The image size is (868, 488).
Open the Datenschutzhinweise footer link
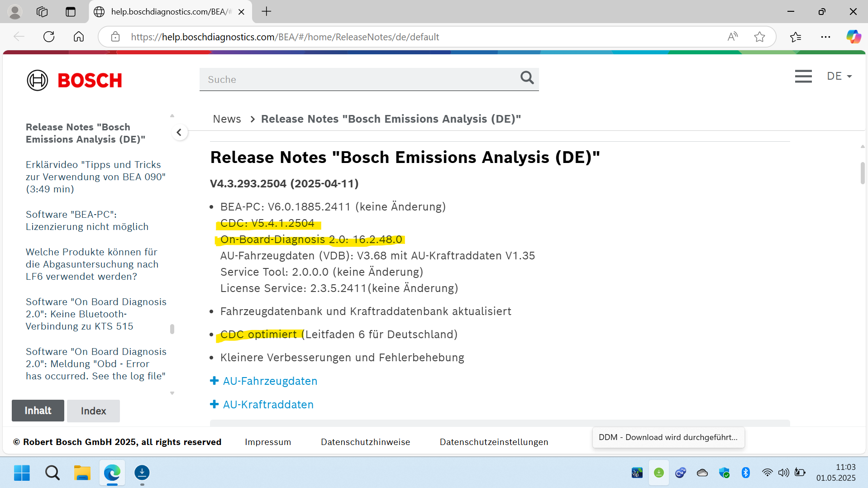[365, 442]
